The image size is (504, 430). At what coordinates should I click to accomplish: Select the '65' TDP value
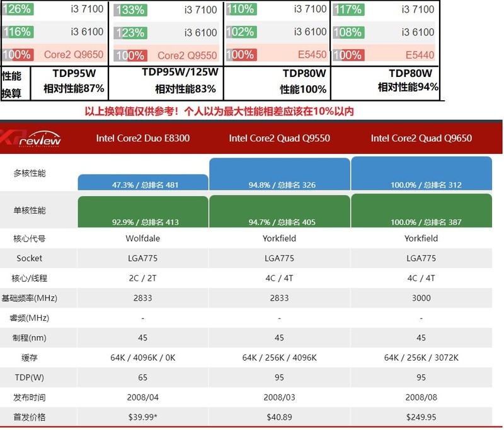(x=143, y=377)
